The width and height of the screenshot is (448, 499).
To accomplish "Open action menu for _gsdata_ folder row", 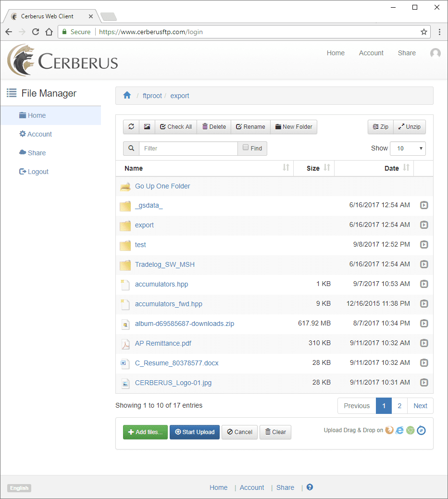I will (424, 205).
